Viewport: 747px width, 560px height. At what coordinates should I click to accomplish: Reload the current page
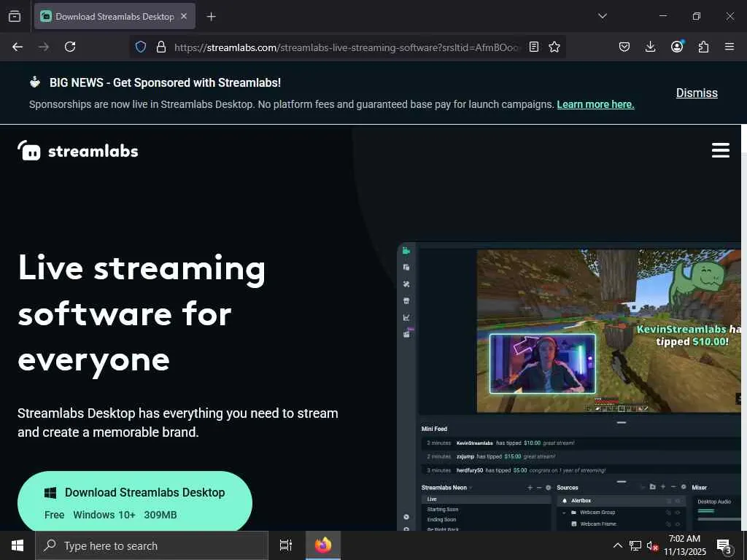coord(70,47)
